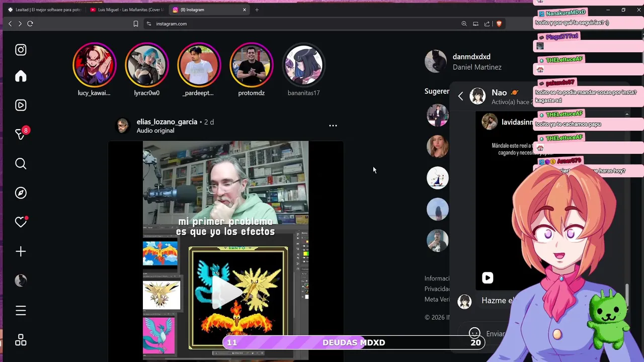Image resolution: width=644 pixels, height=362 pixels.
Task: Click the browser forward button
Action: click(20, 24)
